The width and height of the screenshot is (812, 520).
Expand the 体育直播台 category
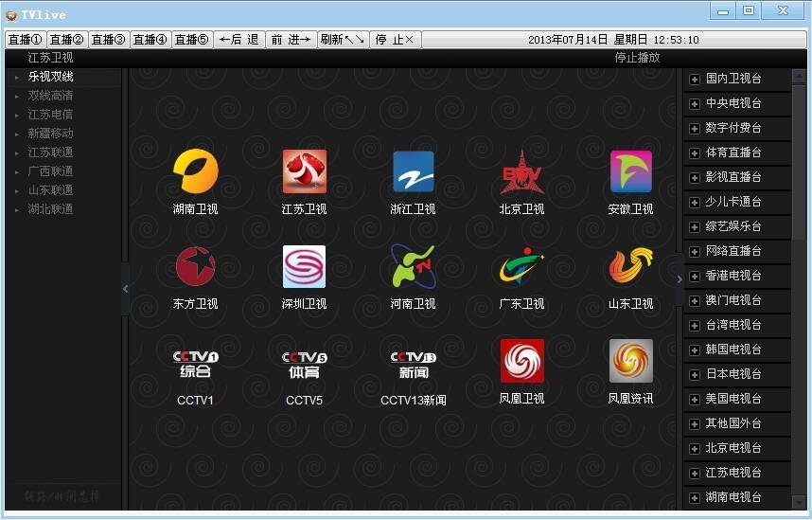(x=695, y=153)
